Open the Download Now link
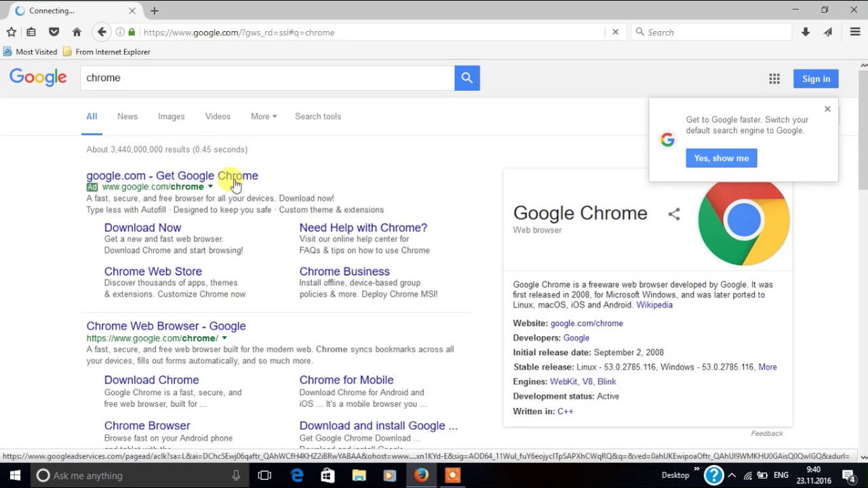868x488 pixels. tap(142, 228)
